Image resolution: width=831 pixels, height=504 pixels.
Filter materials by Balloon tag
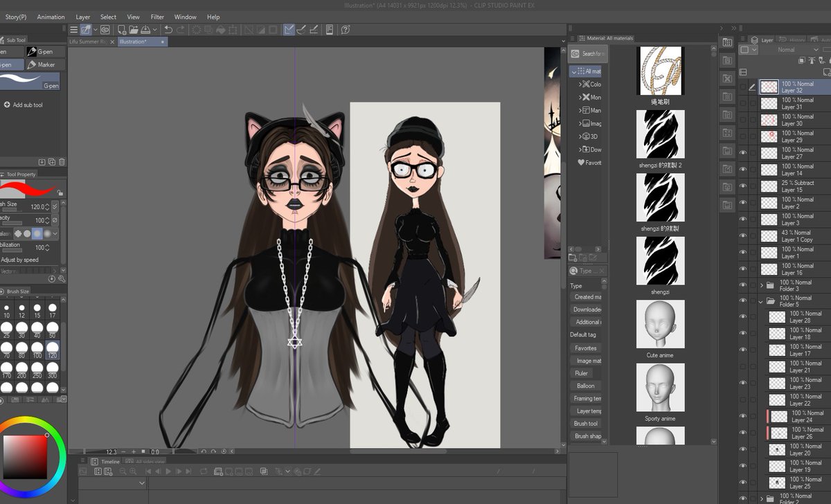coord(585,386)
